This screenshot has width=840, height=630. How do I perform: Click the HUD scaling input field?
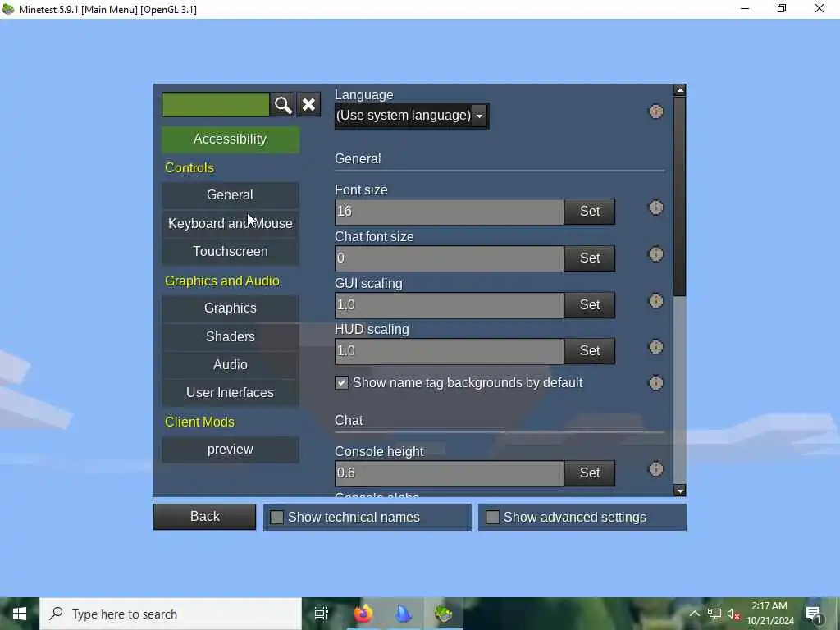pyautogui.click(x=449, y=351)
